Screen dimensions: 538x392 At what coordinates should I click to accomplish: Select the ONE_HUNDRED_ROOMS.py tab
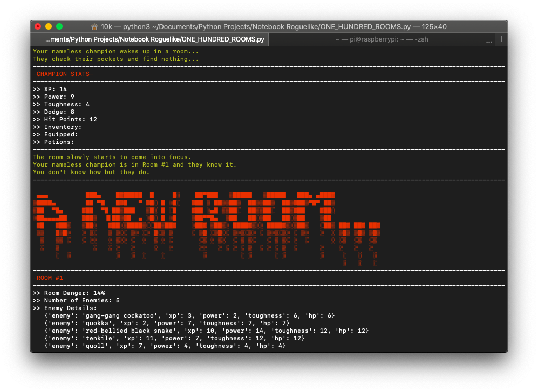pyautogui.click(x=154, y=39)
